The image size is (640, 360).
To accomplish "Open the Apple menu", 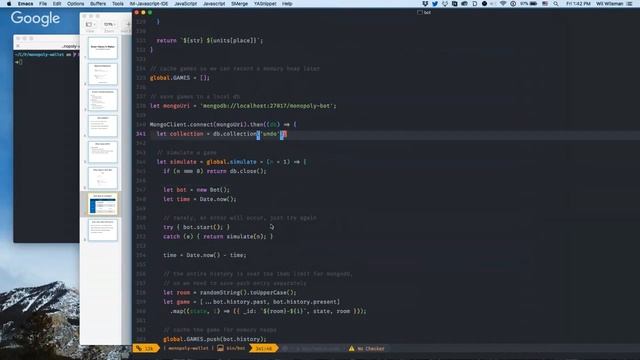I will [x=9, y=4].
